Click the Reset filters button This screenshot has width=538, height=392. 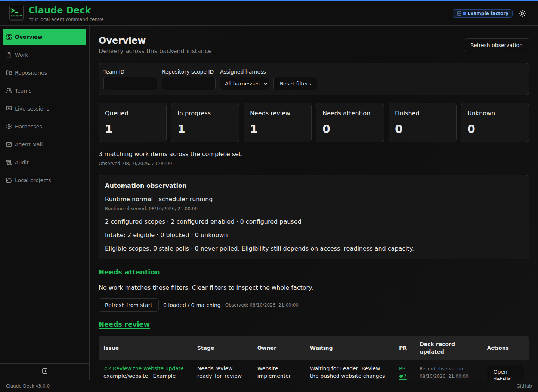coord(295,84)
